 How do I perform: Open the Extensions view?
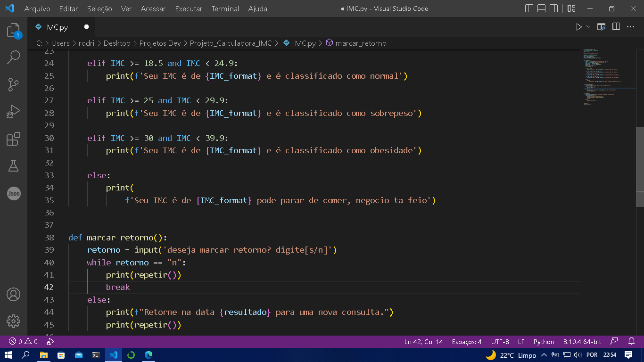click(13, 139)
